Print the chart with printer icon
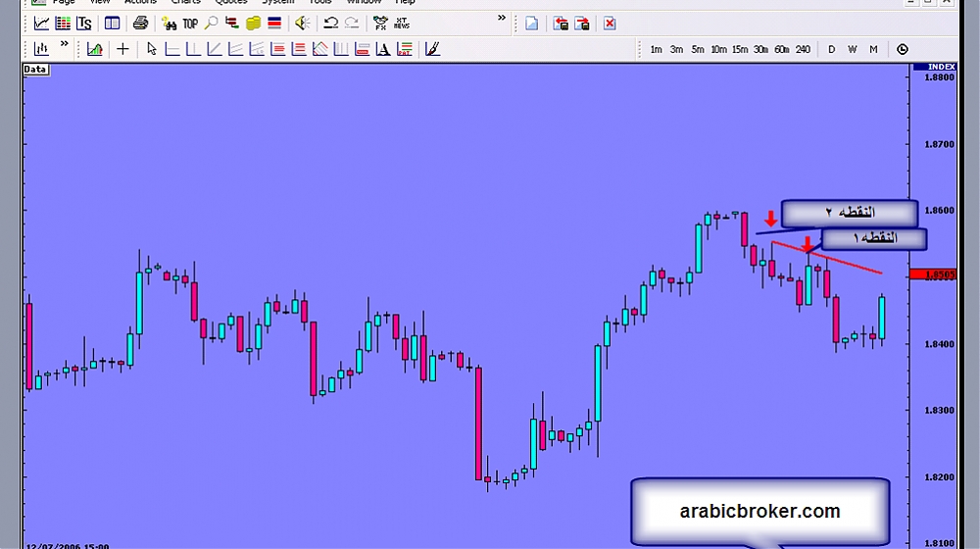This screenshot has height=549, width=980. tap(140, 24)
